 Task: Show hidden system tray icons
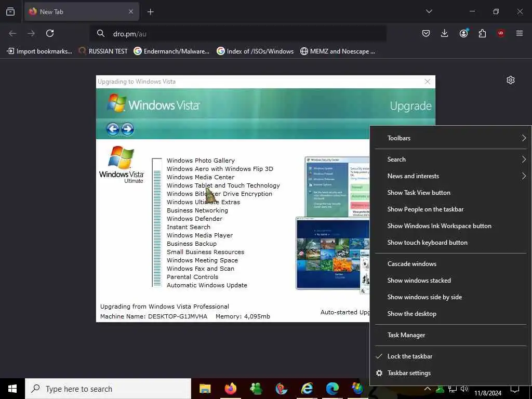(428, 389)
